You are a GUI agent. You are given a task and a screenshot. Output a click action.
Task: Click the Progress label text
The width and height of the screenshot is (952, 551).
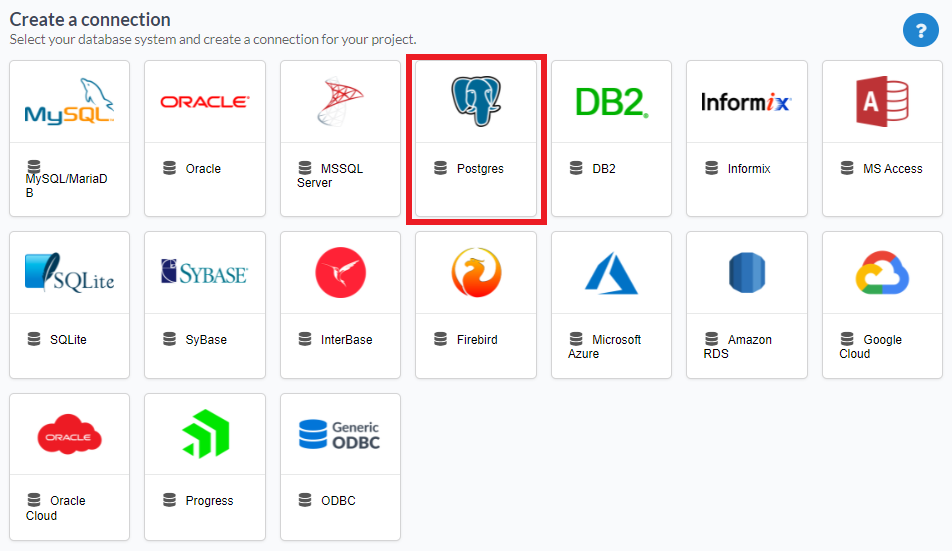pos(209,501)
